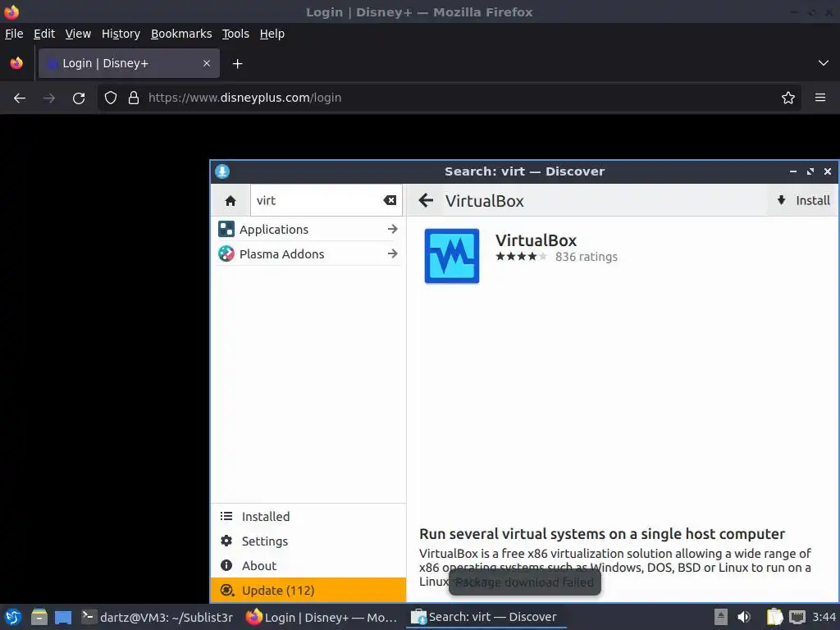
Task: Close the Discover window
Action: tap(828, 171)
